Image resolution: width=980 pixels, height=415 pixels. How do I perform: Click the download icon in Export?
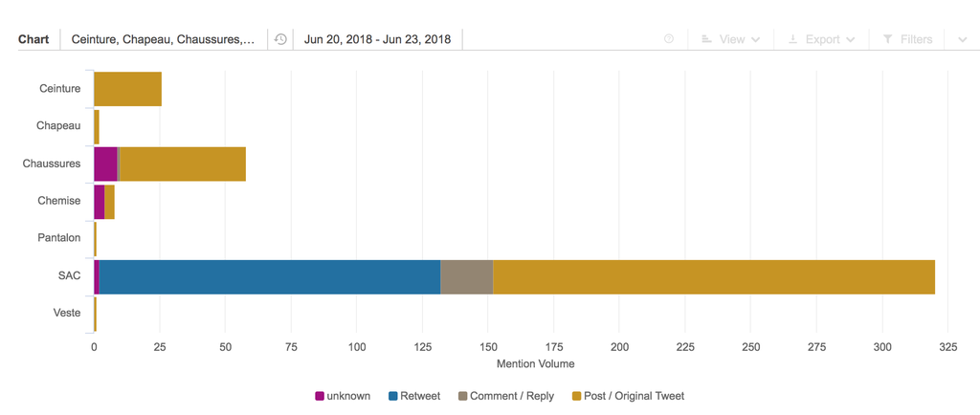point(792,39)
